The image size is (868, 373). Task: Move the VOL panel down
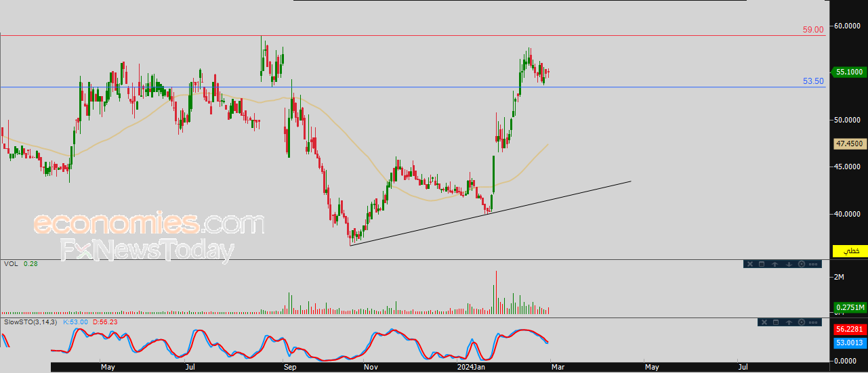(789, 264)
